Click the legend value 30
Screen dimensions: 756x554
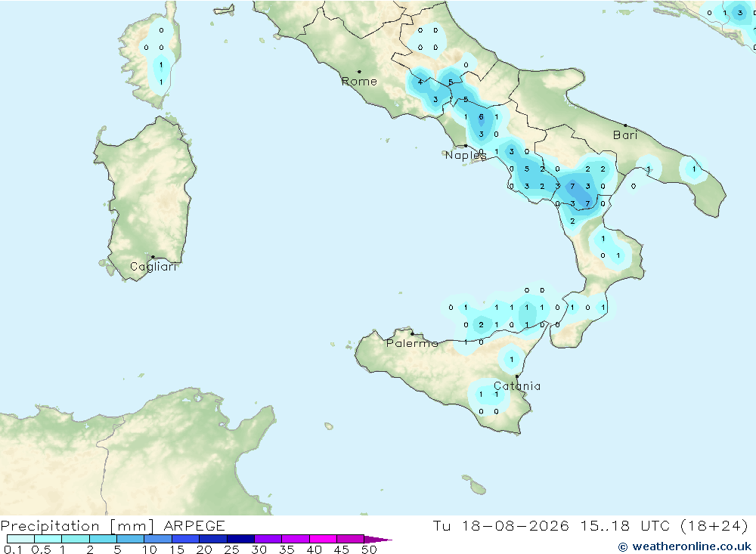tap(259, 549)
